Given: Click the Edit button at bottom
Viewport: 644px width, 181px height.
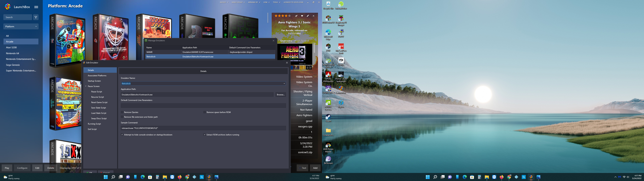Looking at the screenshot, I should (x=37, y=168).
